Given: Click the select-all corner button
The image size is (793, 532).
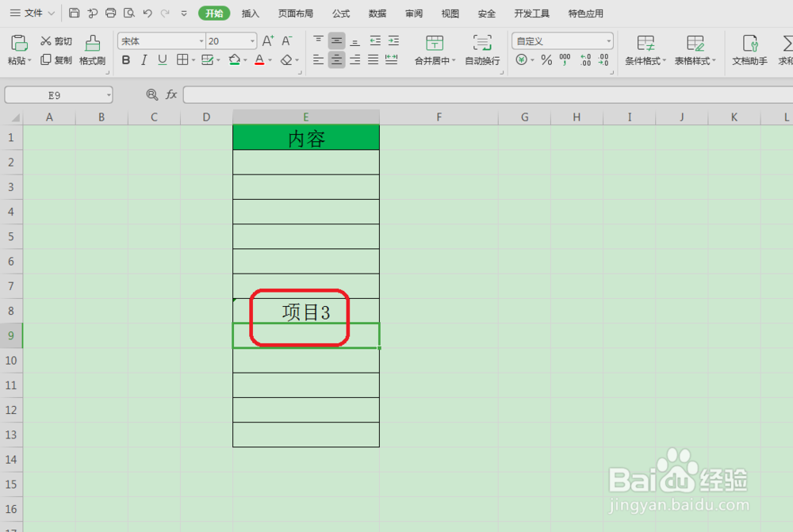Looking at the screenshot, I should tap(12, 117).
